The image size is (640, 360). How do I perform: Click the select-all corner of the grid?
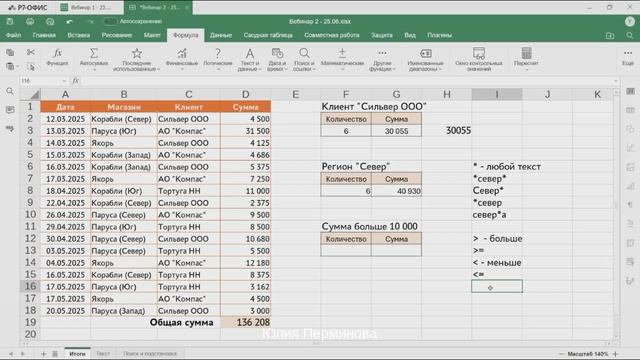click(x=30, y=95)
